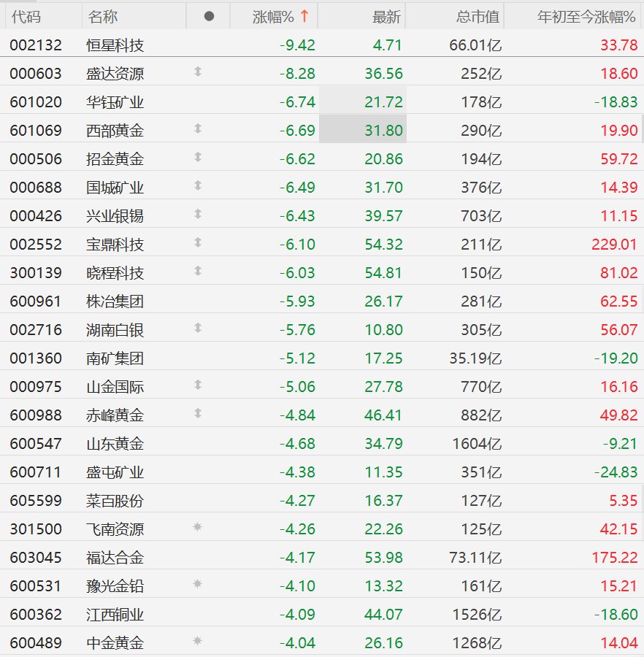Open stock code 002552

[x=36, y=245]
